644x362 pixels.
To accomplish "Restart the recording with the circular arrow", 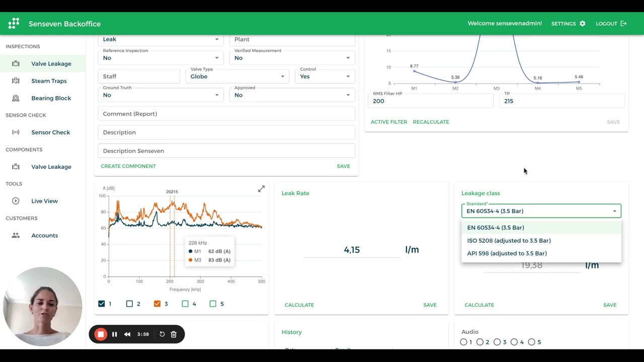I will (162, 334).
